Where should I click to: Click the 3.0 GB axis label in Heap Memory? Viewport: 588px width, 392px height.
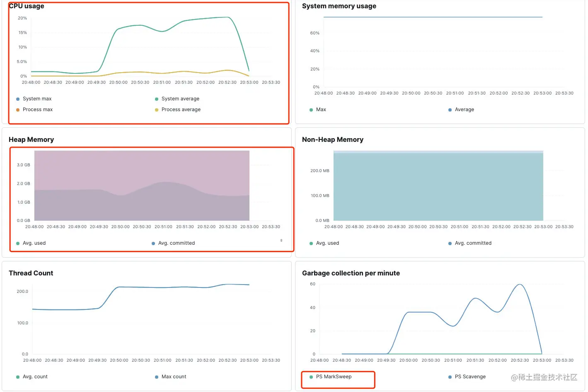24,165
